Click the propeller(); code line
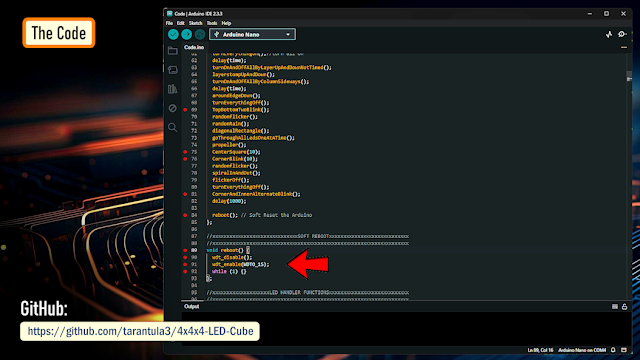 [x=229, y=145]
